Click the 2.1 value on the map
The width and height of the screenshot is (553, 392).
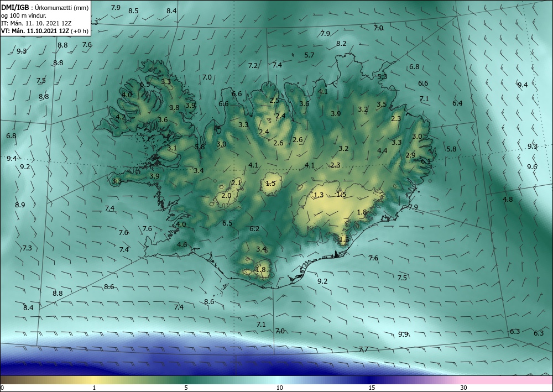pos(236,182)
